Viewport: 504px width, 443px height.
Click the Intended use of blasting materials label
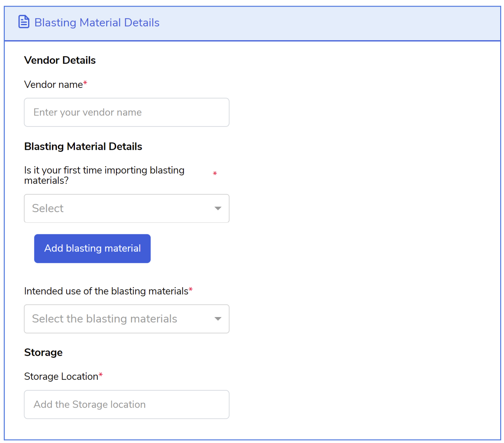coord(106,291)
